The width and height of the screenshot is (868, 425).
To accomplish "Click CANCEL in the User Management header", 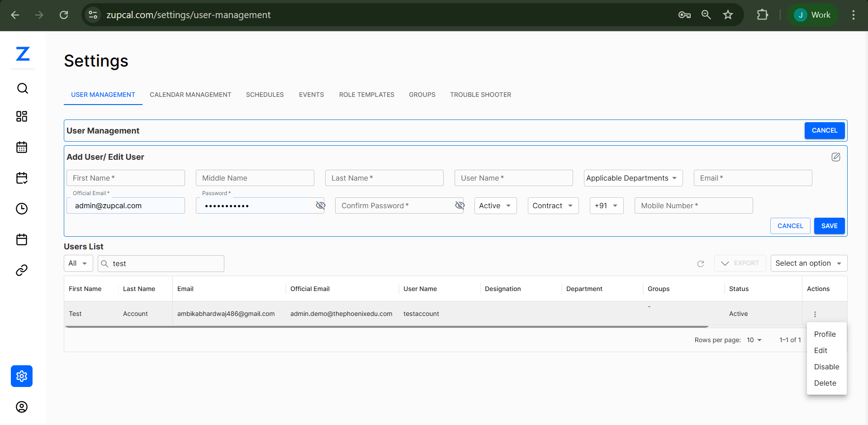I will pos(824,130).
